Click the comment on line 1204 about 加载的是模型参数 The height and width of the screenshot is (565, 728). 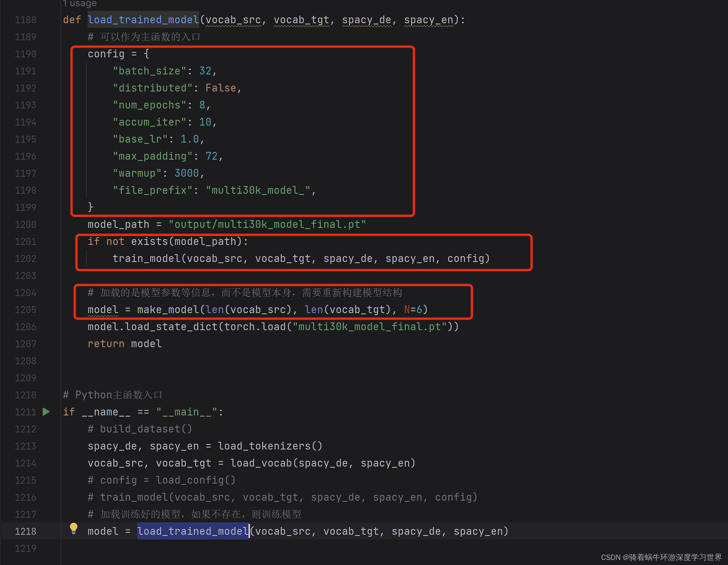(245, 293)
